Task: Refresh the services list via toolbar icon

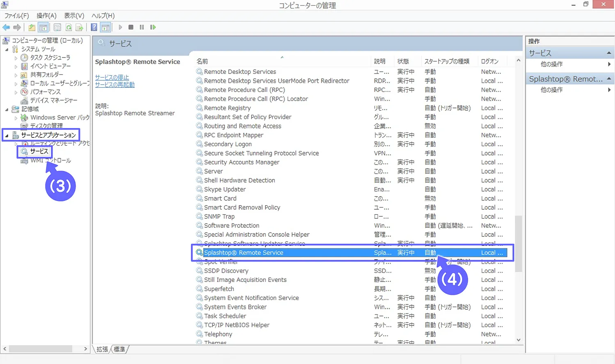Action: click(69, 27)
